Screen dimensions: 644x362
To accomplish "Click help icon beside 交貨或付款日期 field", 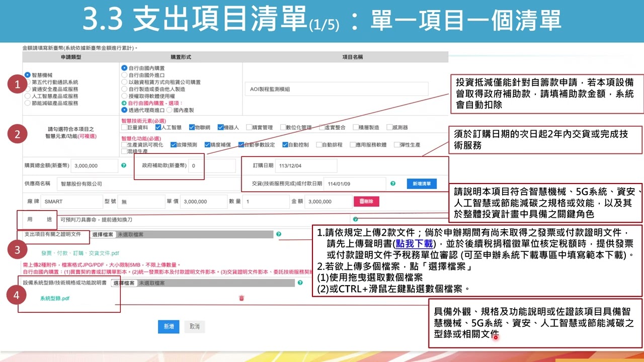I will pyautogui.click(x=393, y=184).
